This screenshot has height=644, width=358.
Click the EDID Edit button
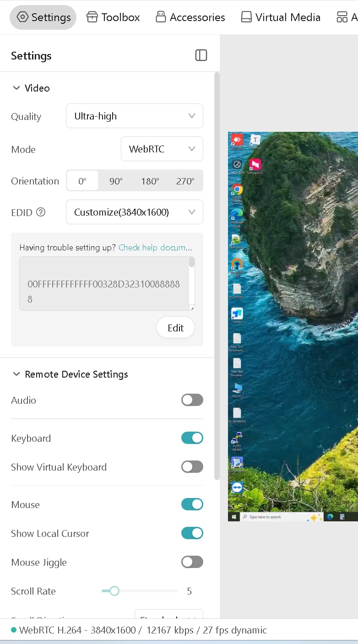click(x=175, y=328)
